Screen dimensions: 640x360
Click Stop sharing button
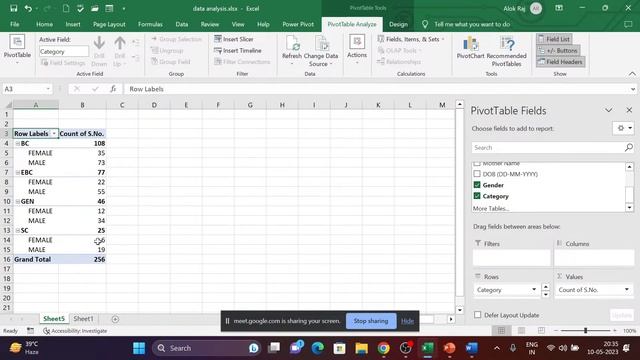[x=371, y=321]
